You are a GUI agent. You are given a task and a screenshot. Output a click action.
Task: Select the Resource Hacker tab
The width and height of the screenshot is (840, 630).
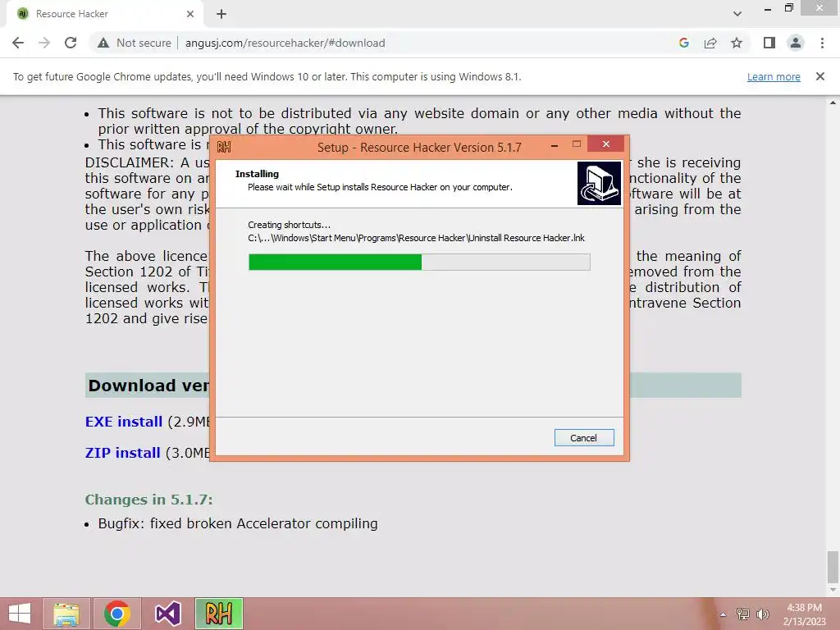pyautogui.click(x=105, y=14)
